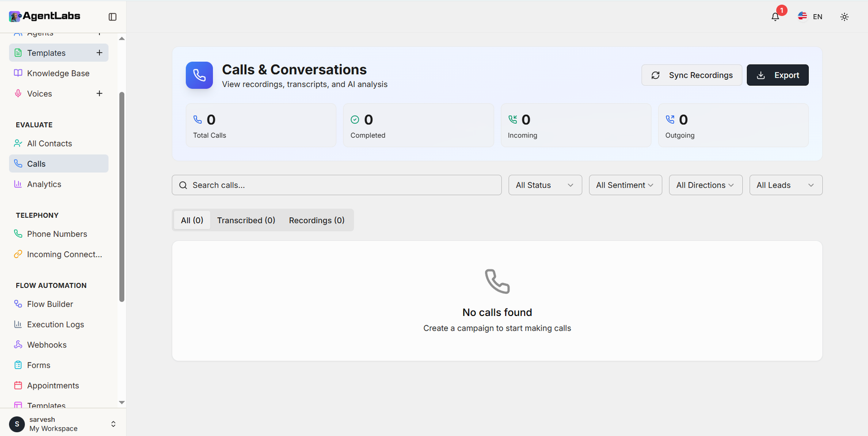Click the search magnifier icon
This screenshot has height=436, width=868.
(183, 185)
